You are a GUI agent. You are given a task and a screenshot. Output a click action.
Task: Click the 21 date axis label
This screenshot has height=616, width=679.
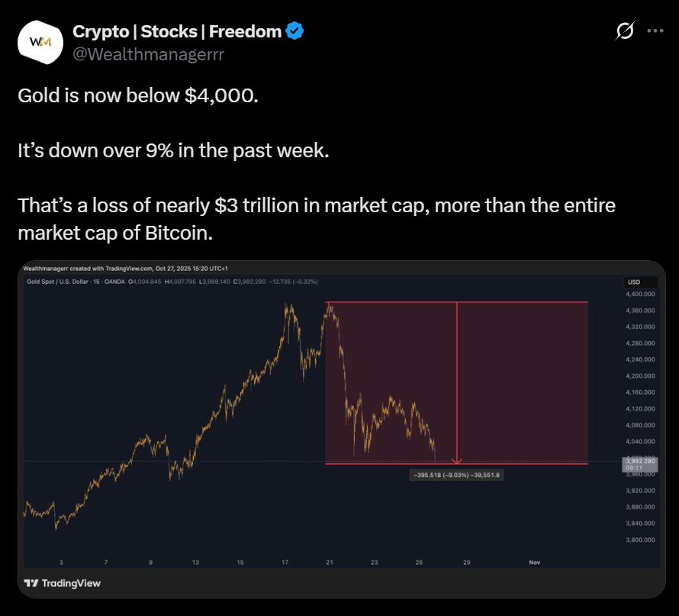tap(330, 563)
